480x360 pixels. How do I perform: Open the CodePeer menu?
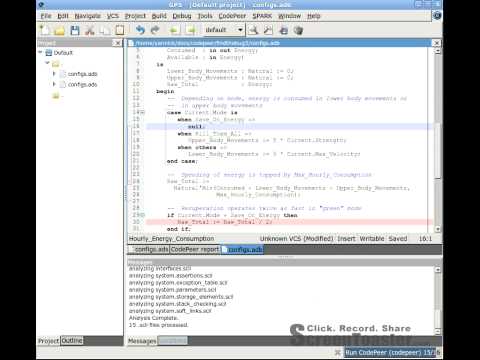click(x=232, y=16)
